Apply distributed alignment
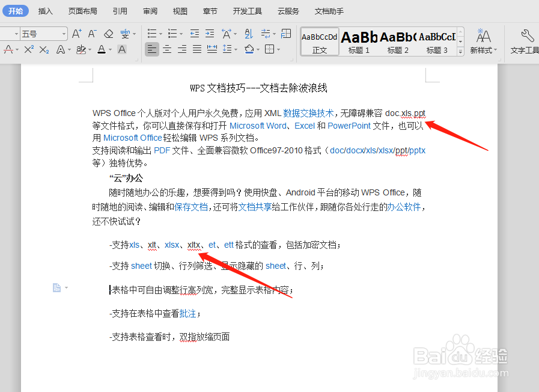 pos(212,49)
